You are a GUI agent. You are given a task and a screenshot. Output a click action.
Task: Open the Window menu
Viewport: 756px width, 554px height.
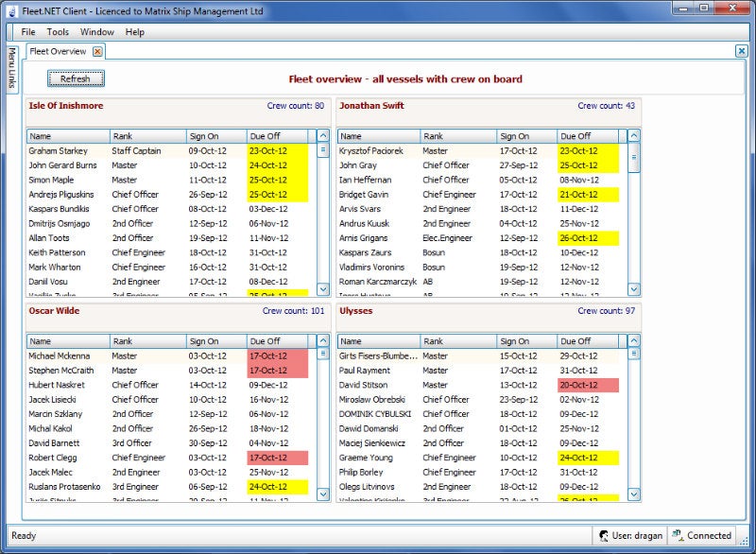[96, 32]
